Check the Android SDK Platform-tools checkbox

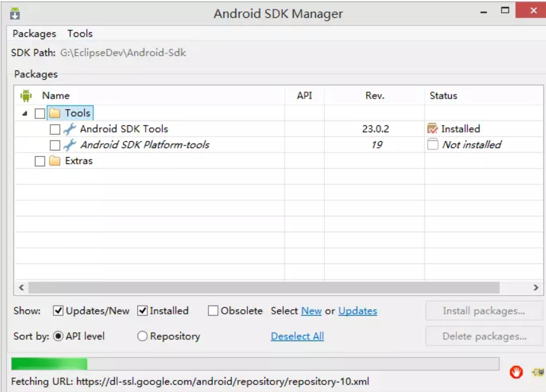pyautogui.click(x=55, y=145)
